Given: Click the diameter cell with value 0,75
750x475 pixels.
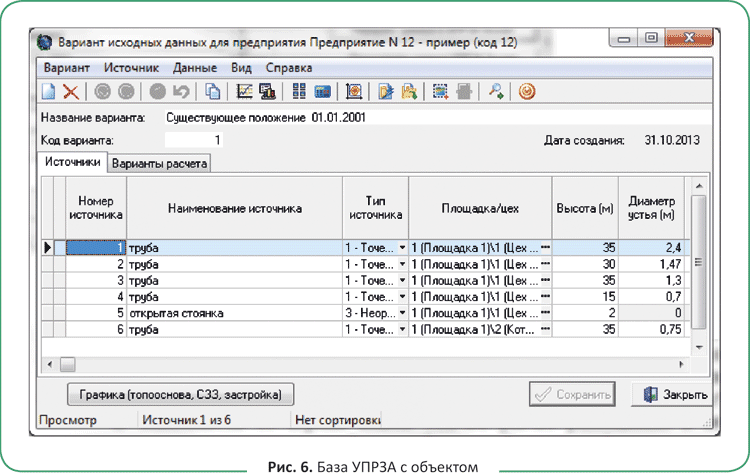Looking at the screenshot, I should pyautogui.click(x=651, y=329).
